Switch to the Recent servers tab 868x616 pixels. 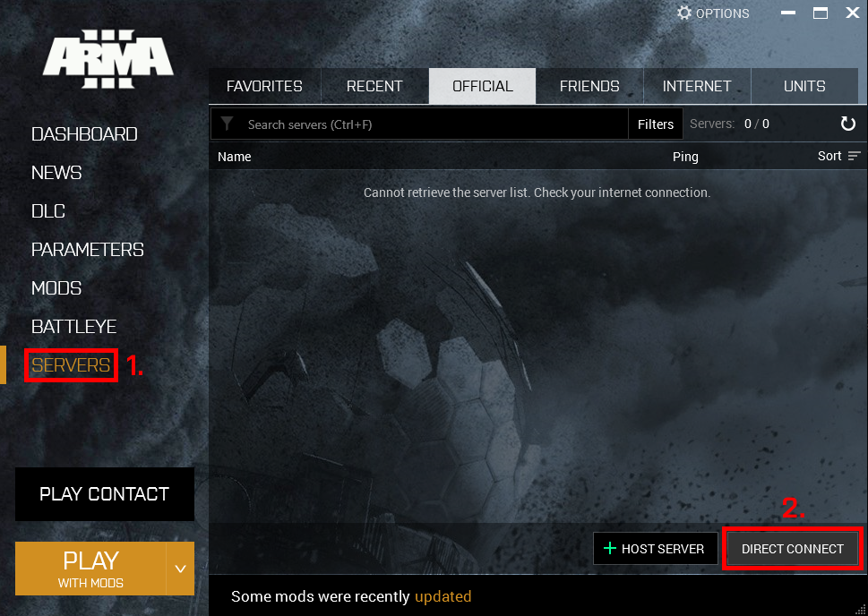(374, 87)
